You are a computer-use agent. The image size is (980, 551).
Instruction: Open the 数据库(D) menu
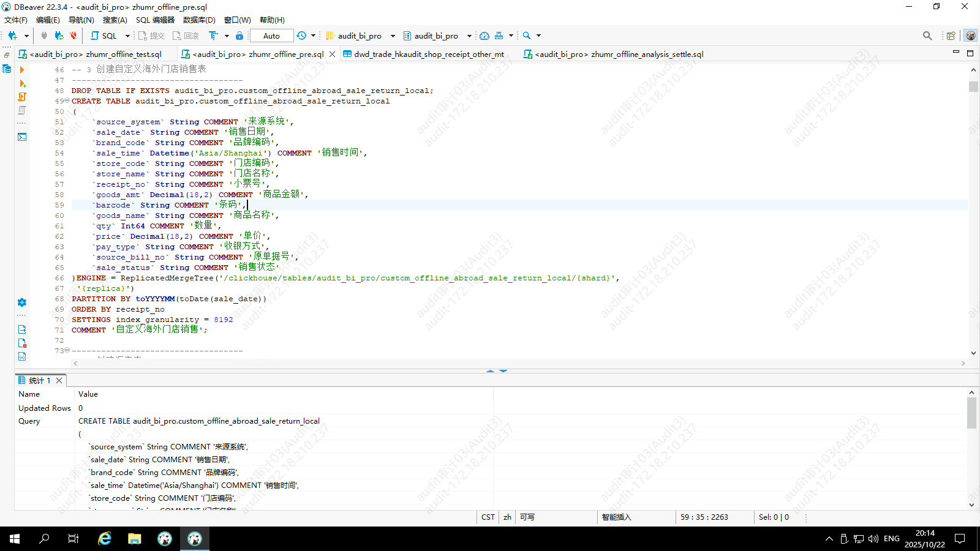pos(199,20)
